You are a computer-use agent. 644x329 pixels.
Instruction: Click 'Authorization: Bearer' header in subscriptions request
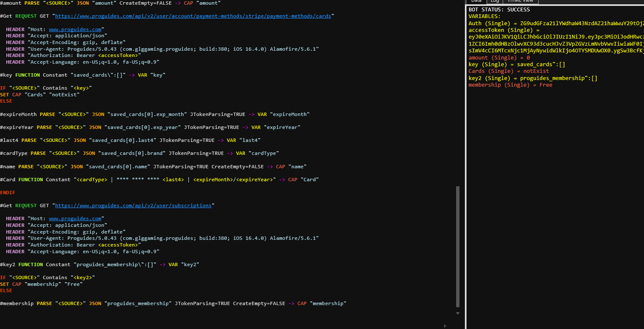[x=73, y=245]
